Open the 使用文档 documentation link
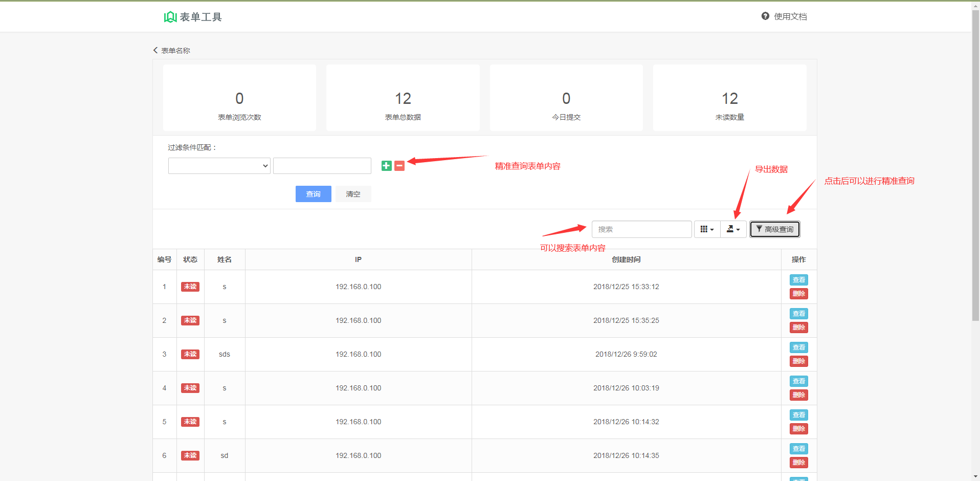 tap(790, 16)
